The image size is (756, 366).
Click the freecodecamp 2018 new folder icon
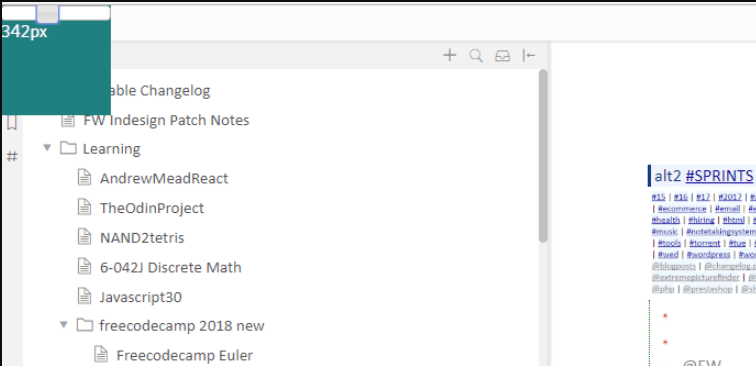click(x=85, y=325)
